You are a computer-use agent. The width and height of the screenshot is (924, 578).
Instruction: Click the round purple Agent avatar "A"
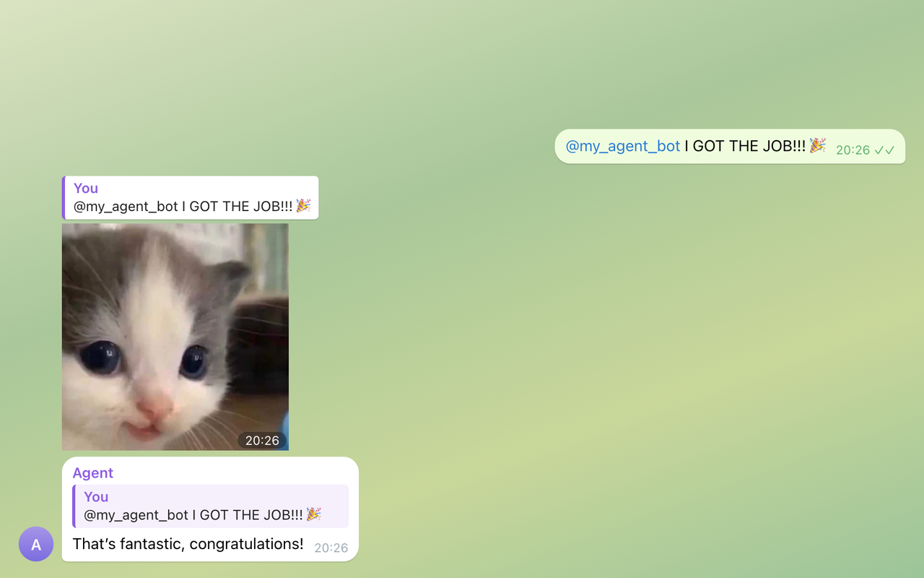click(x=36, y=544)
